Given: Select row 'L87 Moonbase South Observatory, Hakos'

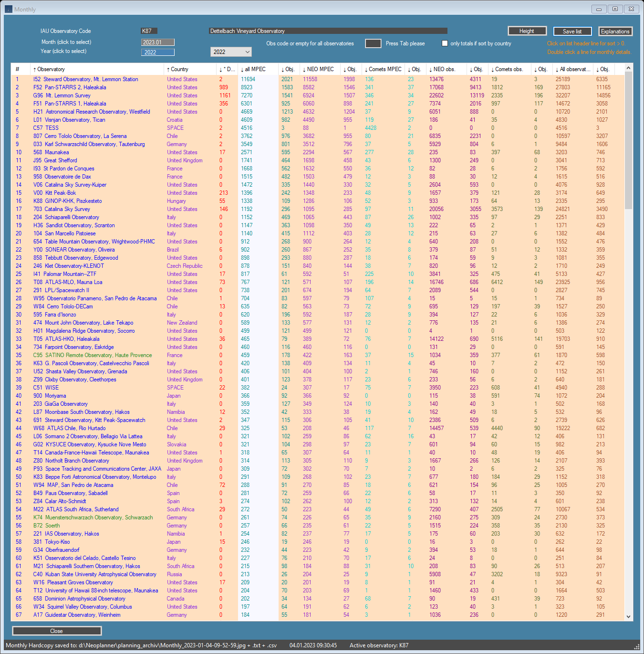Looking at the screenshot, I should click(317, 412).
